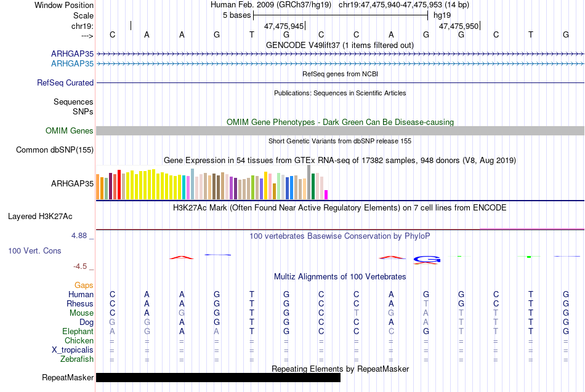The height and width of the screenshot is (392, 585).
Task: Click the black RepeatMasker element block
Action: coord(218,377)
